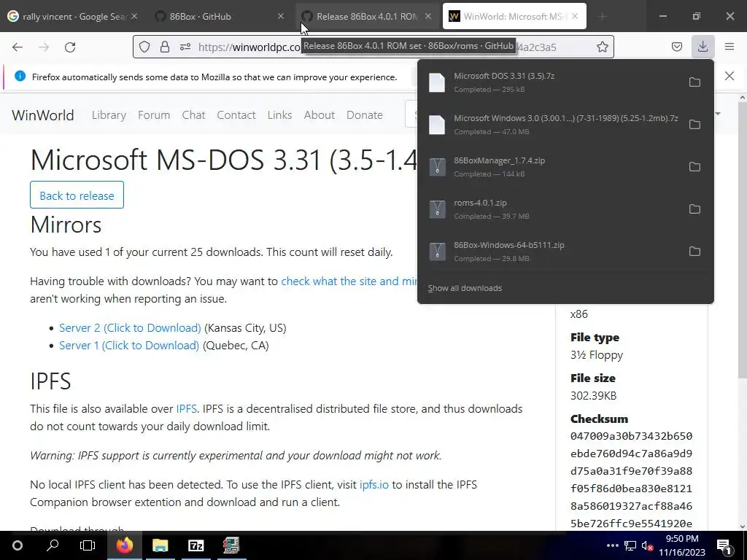Open taskbar Search magnifier

(x=53, y=545)
